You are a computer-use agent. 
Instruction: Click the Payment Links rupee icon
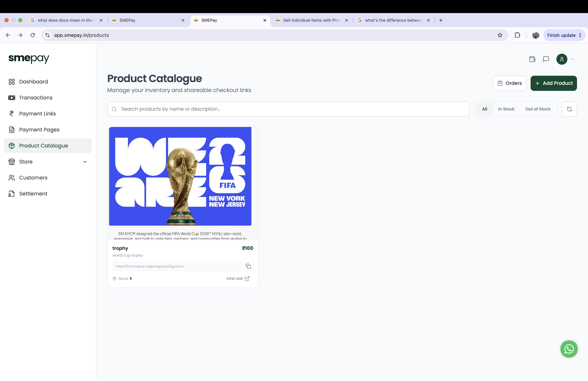tap(12, 114)
